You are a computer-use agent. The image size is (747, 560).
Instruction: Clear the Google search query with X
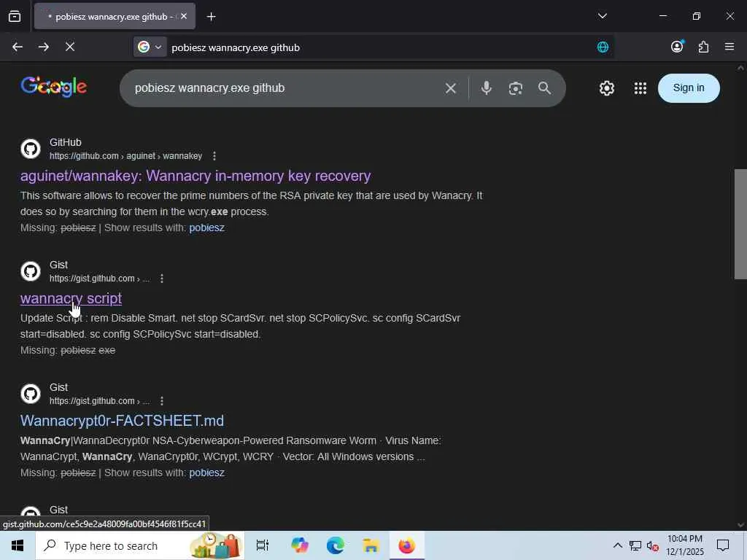tap(451, 88)
